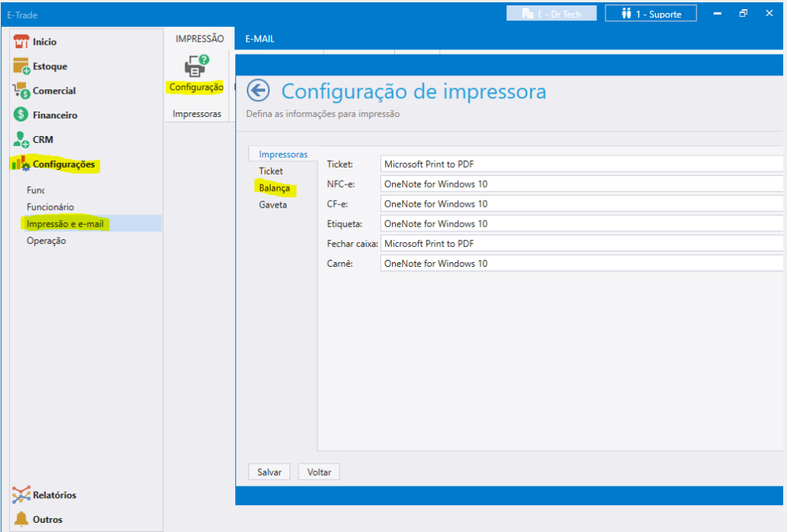Select the Comercial cart icon
The height and width of the screenshot is (532, 787).
point(22,91)
